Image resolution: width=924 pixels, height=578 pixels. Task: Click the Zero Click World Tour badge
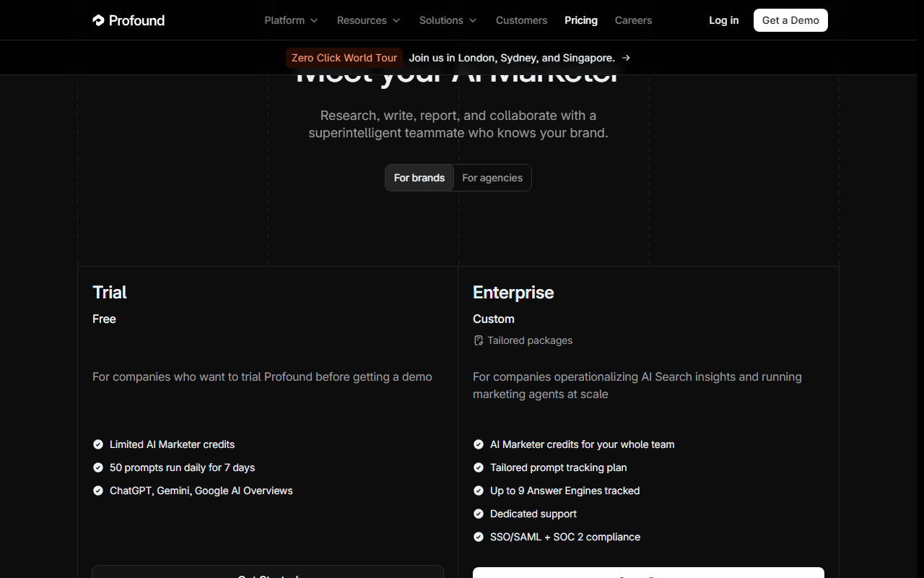(x=344, y=58)
